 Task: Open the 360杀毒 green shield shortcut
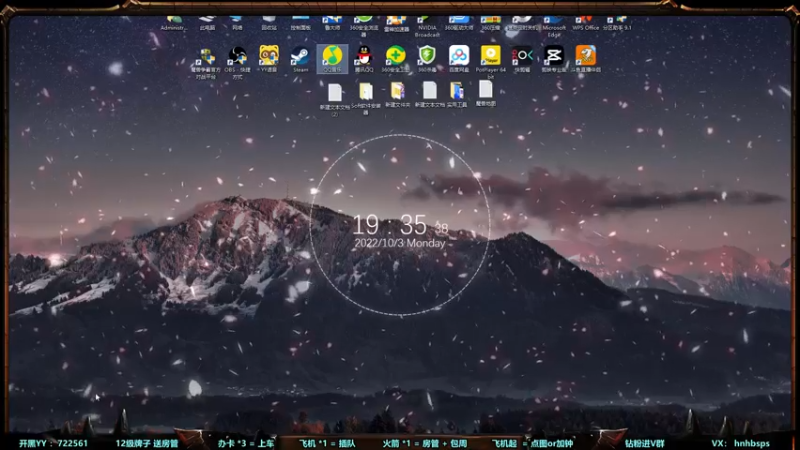(x=427, y=59)
